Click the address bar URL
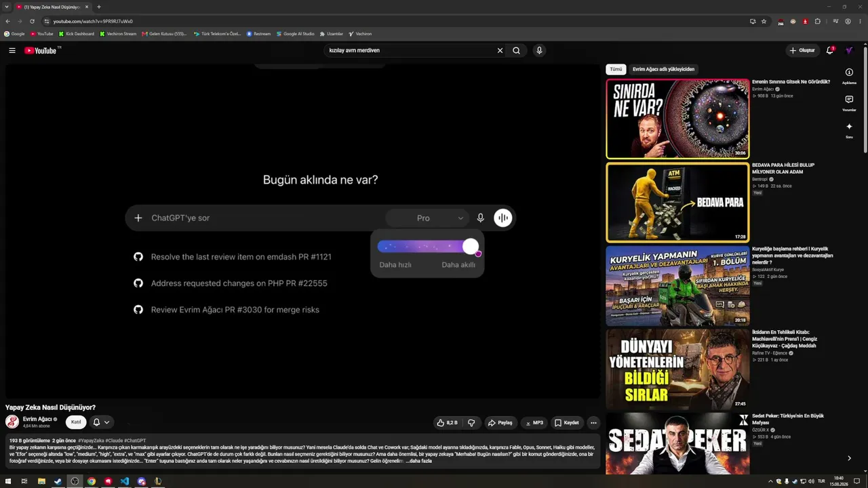 pyautogui.click(x=93, y=21)
